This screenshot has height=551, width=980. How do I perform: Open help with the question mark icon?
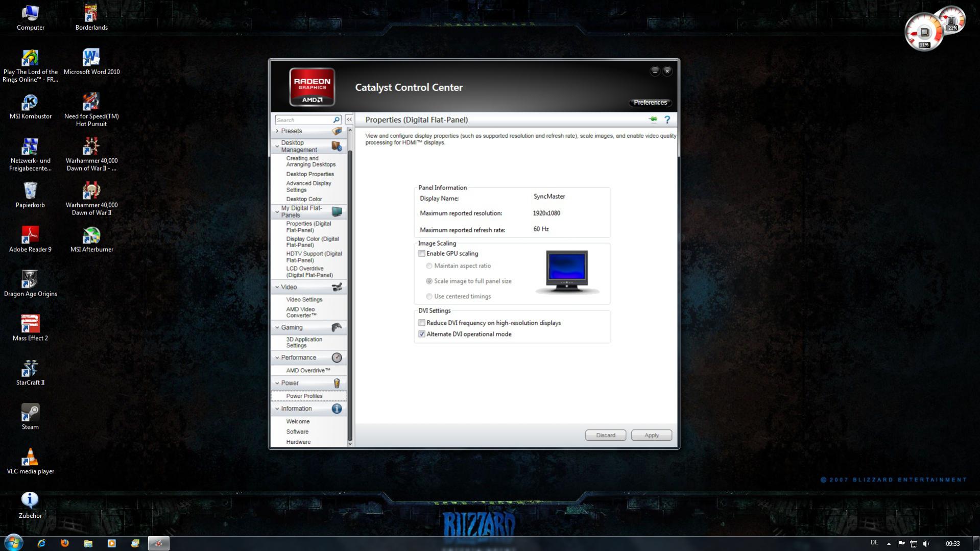tap(667, 119)
